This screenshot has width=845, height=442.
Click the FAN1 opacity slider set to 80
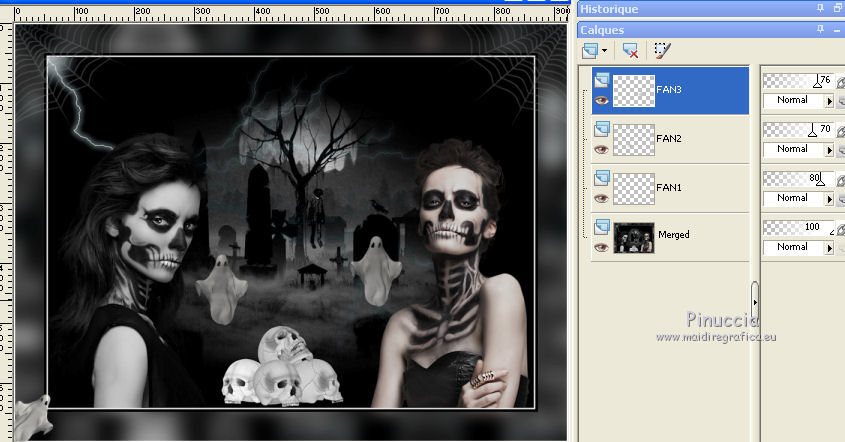(799, 179)
